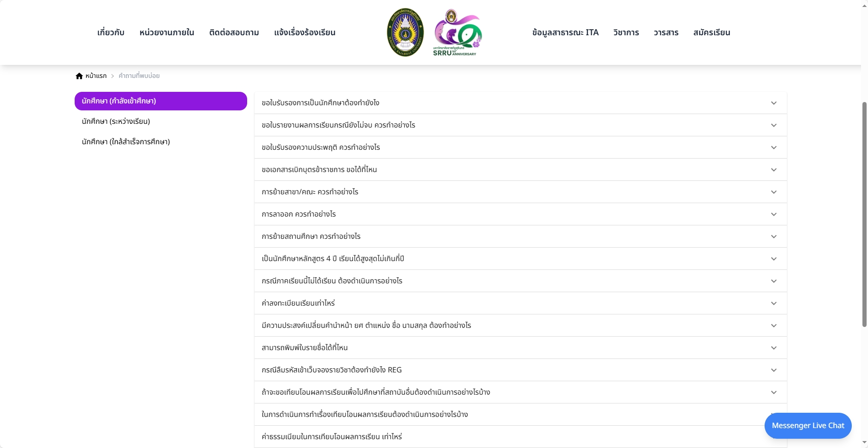Open the 'ข้อมูลสาธารณะ ITA' menu

click(565, 32)
